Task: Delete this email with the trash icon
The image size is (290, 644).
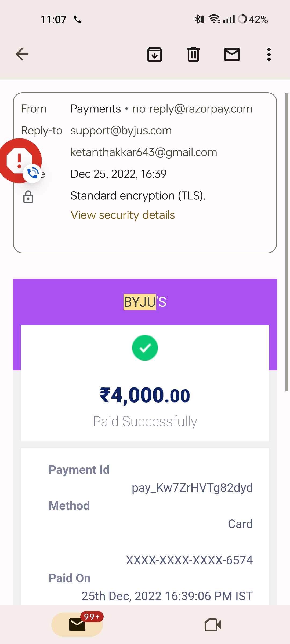Action: (193, 54)
